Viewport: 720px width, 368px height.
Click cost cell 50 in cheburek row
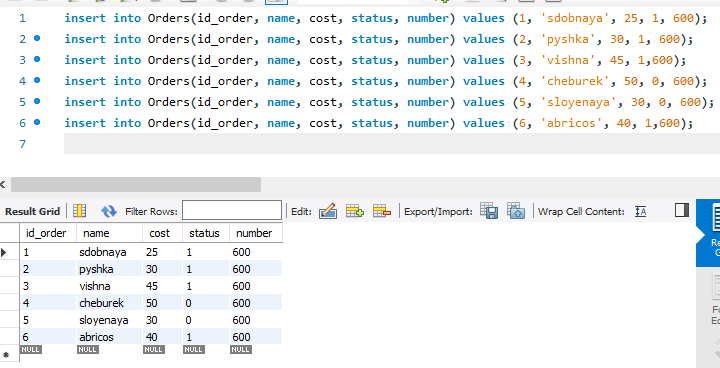163,303
